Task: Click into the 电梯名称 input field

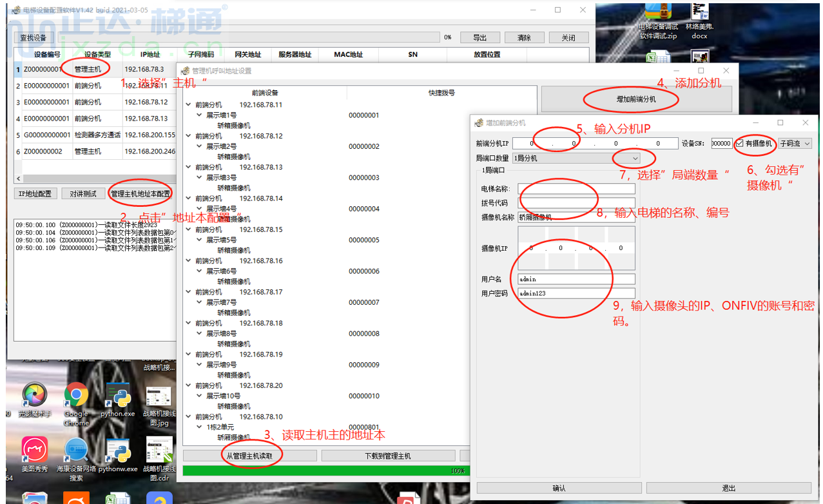Action: tap(576, 189)
